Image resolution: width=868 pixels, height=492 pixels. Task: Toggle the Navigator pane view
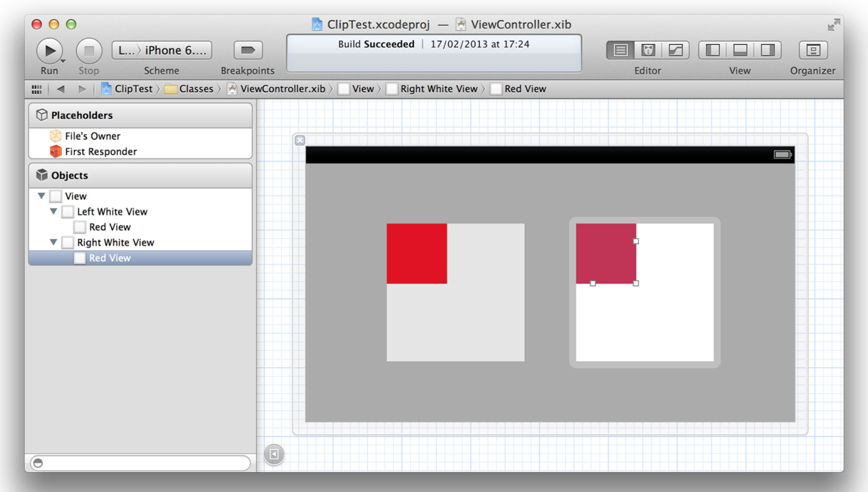tap(713, 50)
